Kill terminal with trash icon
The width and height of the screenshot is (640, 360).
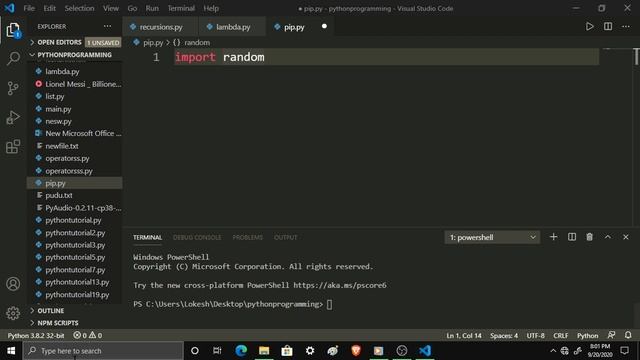click(x=589, y=237)
